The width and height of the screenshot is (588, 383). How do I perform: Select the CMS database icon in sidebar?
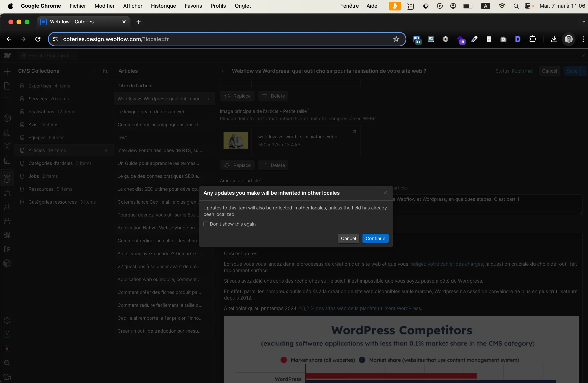tap(7, 179)
